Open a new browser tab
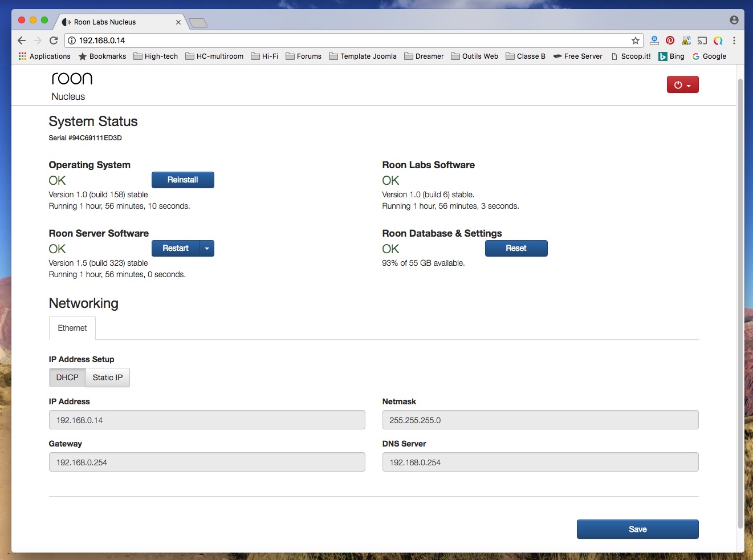The image size is (753, 560). tap(198, 23)
